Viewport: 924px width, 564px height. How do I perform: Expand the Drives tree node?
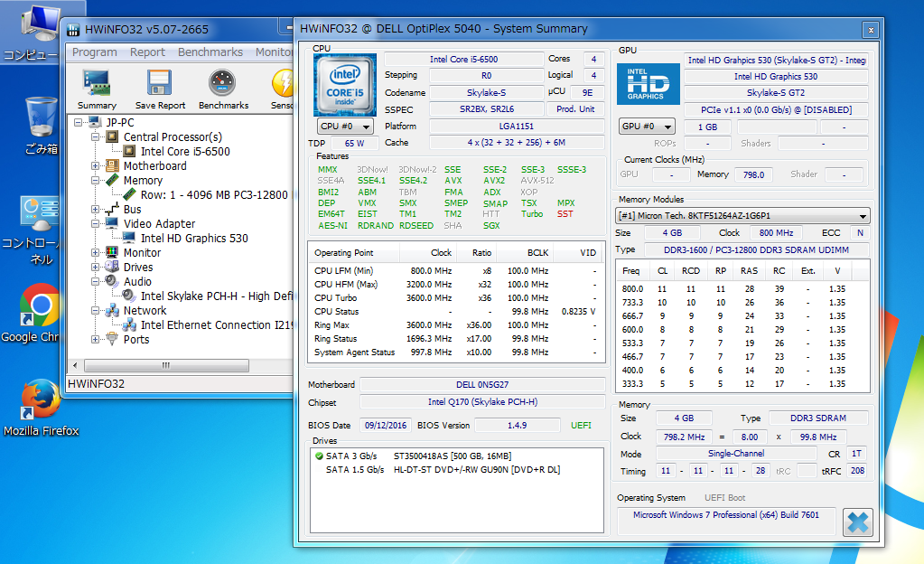[96, 268]
